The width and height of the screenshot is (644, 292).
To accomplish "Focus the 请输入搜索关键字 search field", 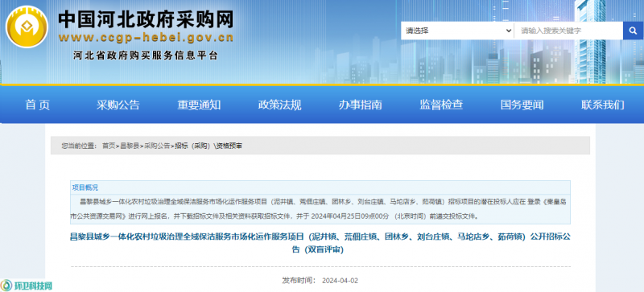I will pos(568,31).
